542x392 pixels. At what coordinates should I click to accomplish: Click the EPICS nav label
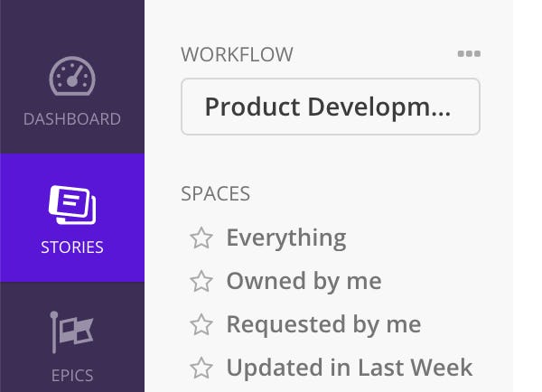coord(72,376)
